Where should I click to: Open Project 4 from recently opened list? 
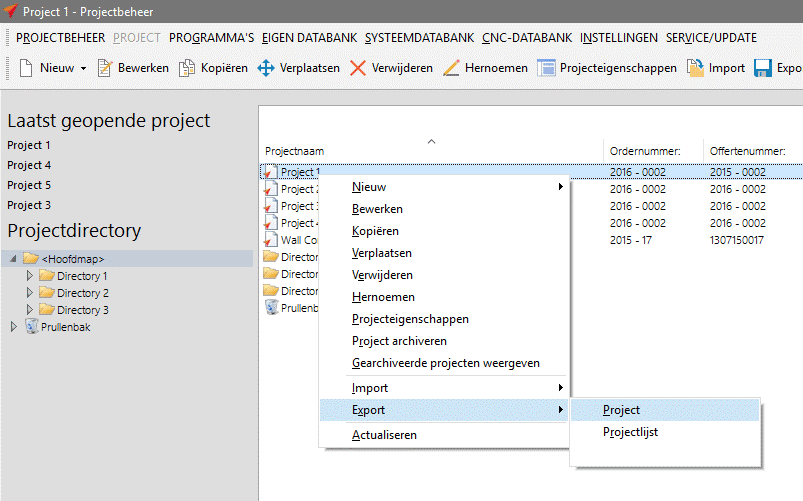click(x=29, y=165)
